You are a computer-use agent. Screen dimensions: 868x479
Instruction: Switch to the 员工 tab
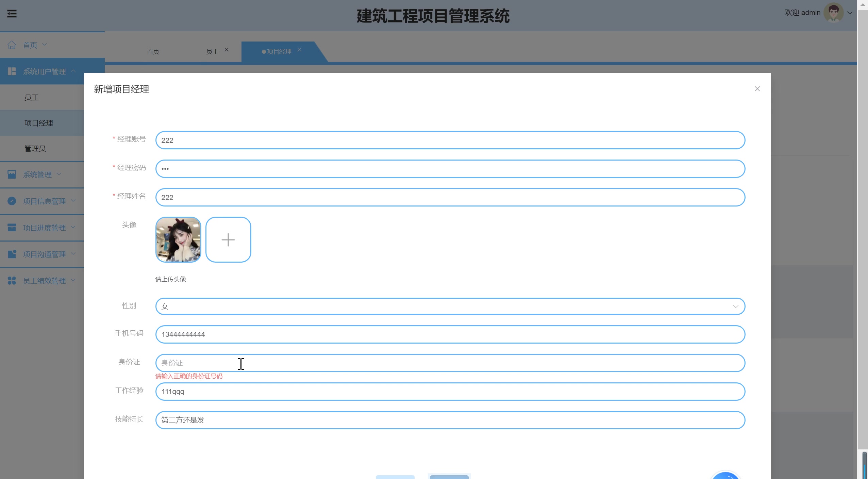[212, 51]
